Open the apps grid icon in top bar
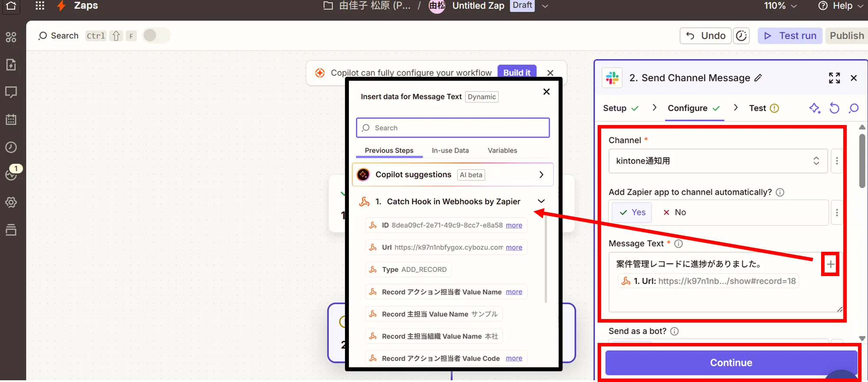Viewport: 868px width, 382px height. 39,6
